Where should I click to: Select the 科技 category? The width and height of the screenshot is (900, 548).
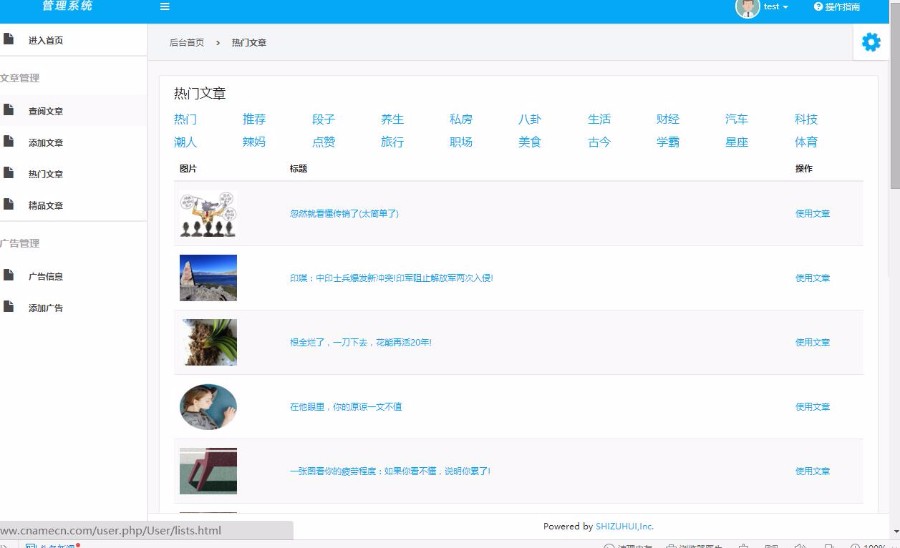806,119
